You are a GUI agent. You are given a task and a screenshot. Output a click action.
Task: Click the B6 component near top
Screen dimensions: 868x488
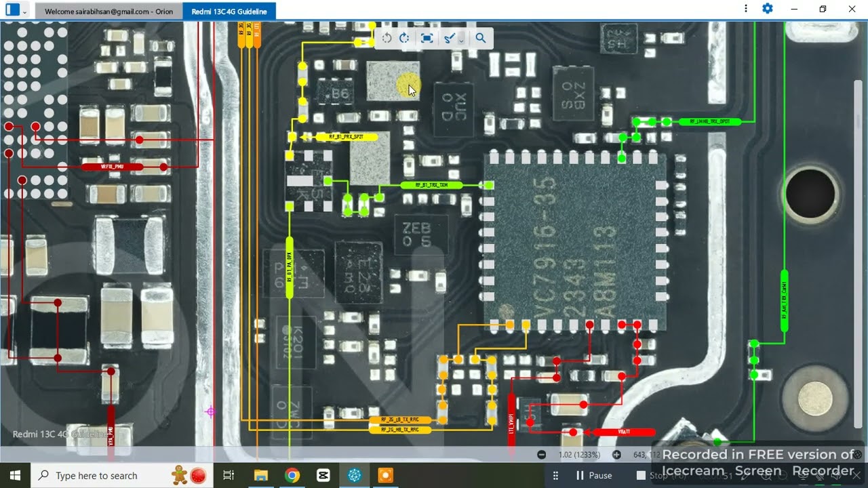click(336, 94)
